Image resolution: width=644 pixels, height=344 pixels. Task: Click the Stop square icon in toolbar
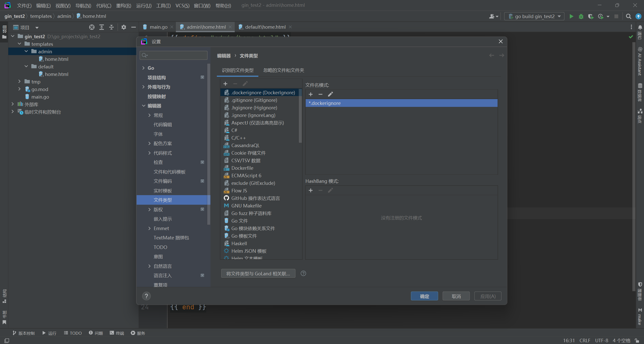coord(616,16)
